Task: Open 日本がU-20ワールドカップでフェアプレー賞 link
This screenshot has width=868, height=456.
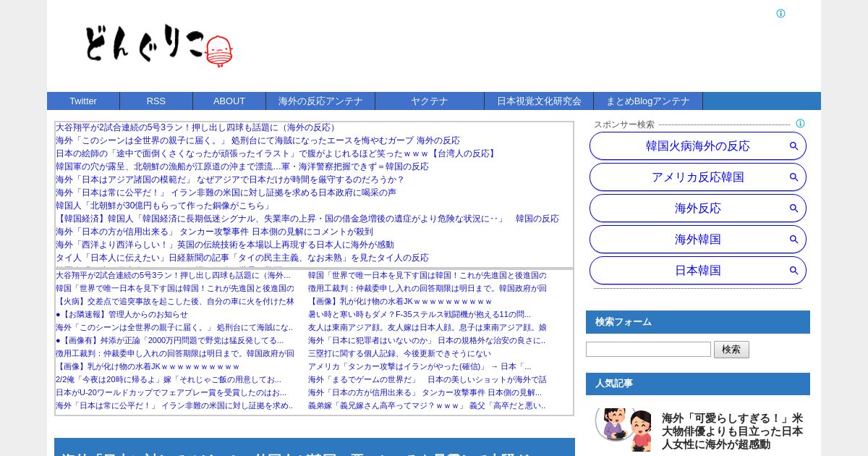Action: pyautogui.click(x=171, y=392)
